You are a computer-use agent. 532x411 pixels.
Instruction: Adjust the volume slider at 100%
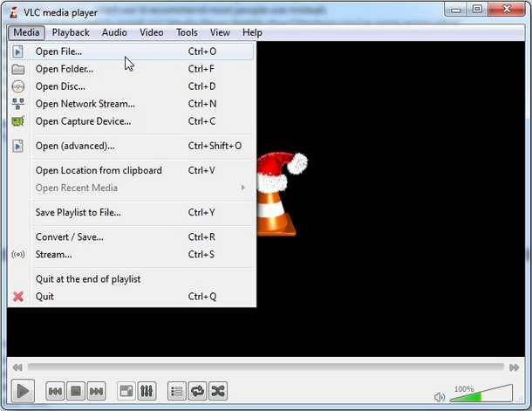point(481,394)
